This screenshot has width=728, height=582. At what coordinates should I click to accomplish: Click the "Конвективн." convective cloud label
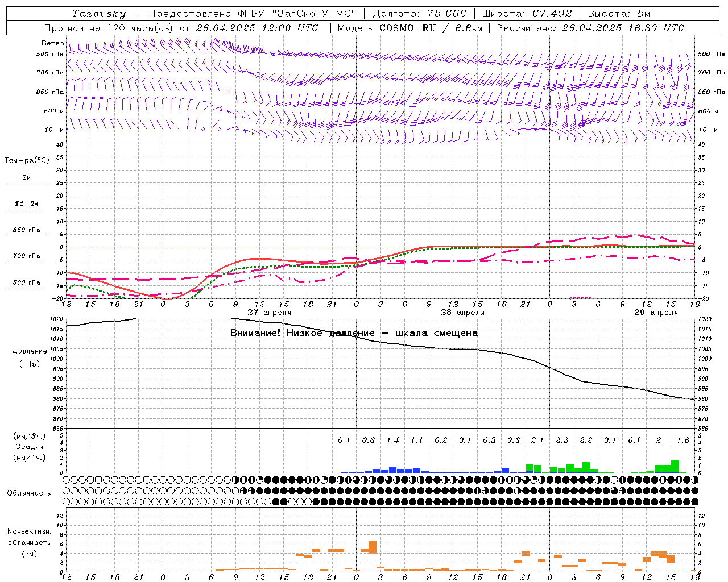[x=29, y=531]
